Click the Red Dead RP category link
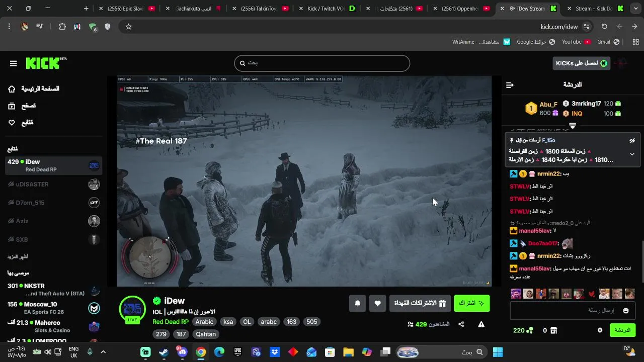 coord(171,322)
